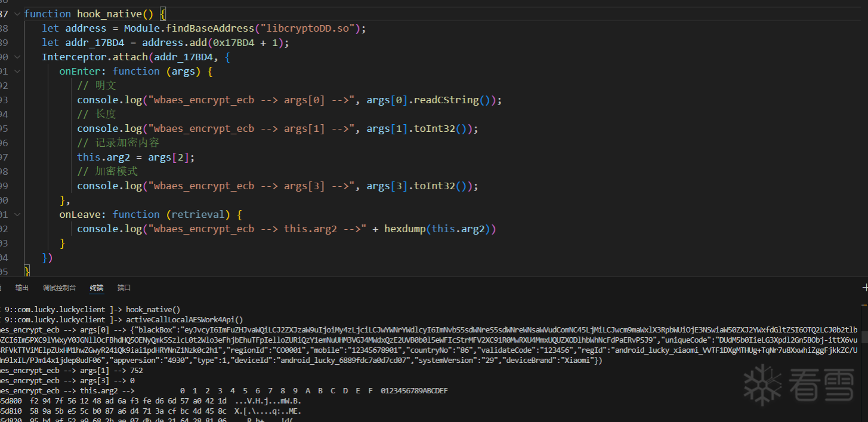The width and height of the screenshot is (868, 422).
Task: Open the 端口 panel tab
Action: (124, 288)
